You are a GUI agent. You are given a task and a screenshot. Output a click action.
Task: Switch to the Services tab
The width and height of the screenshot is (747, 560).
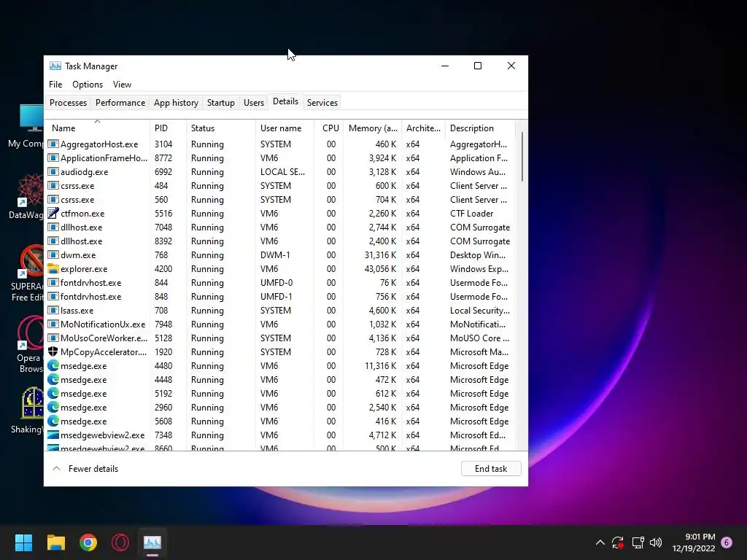pyautogui.click(x=322, y=102)
